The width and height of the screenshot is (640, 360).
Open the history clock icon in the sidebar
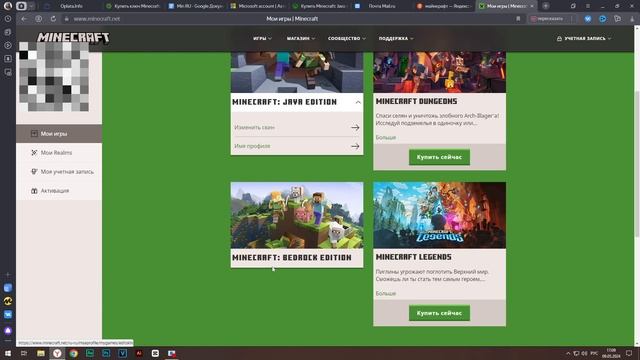click(x=8, y=19)
